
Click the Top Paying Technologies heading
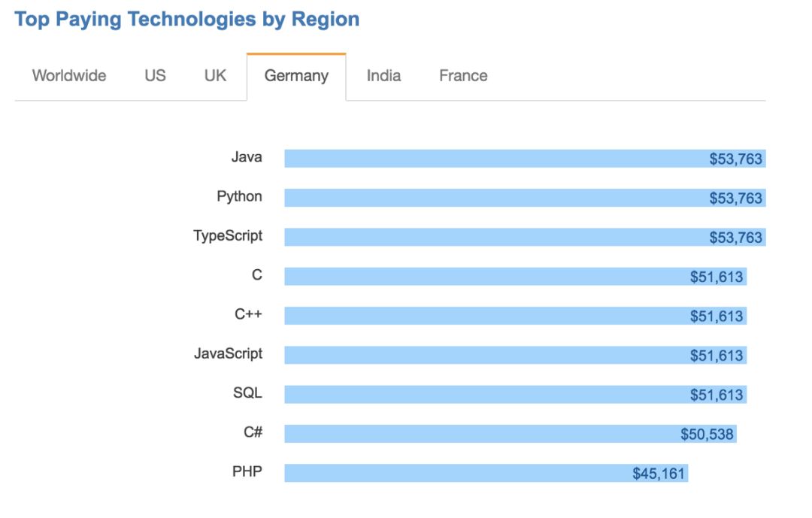(x=186, y=20)
